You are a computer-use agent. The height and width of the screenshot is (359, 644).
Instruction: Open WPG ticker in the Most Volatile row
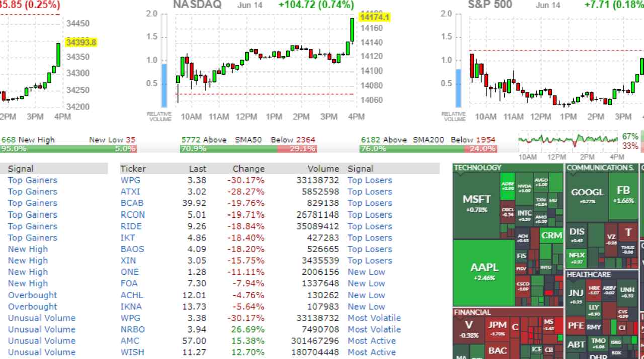pyautogui.click(x=130, y=318)
